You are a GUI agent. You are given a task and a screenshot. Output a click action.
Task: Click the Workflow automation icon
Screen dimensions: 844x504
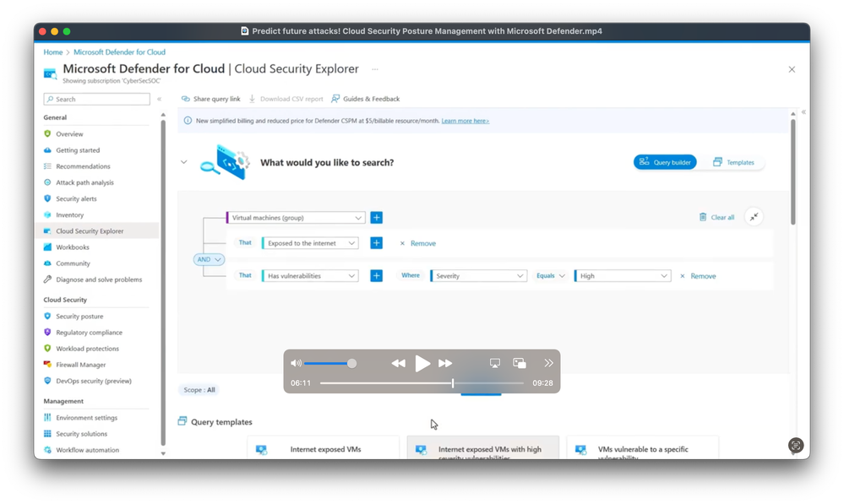point(47,450)
